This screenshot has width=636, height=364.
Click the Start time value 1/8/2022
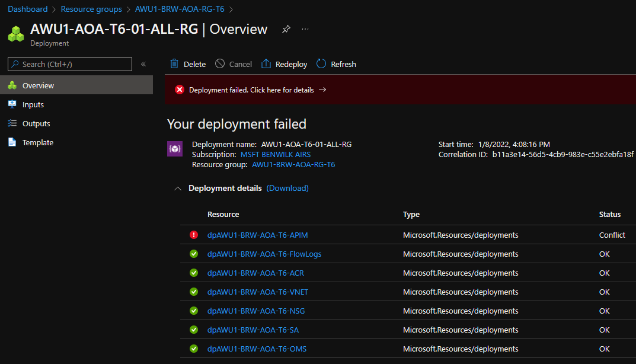(514, 145)
